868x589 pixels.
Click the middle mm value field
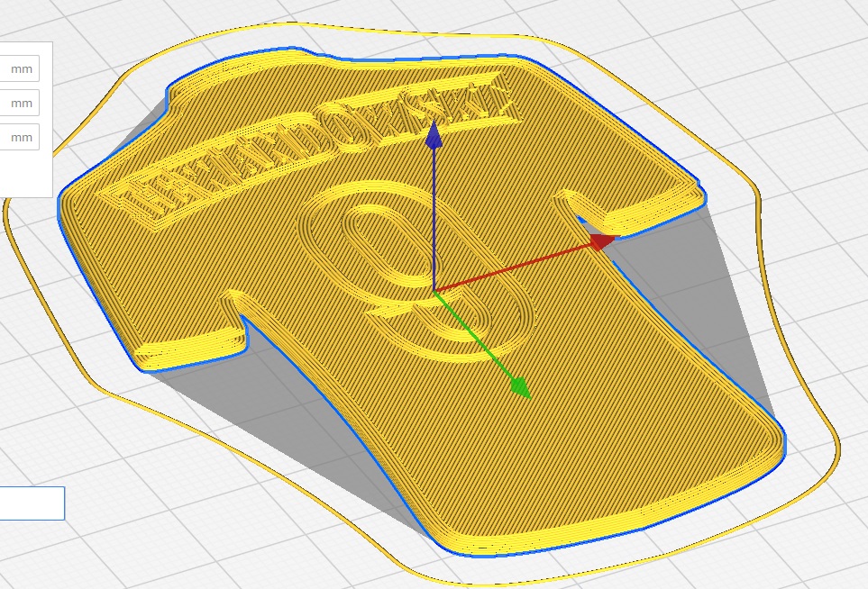click(x=19, y=104)
